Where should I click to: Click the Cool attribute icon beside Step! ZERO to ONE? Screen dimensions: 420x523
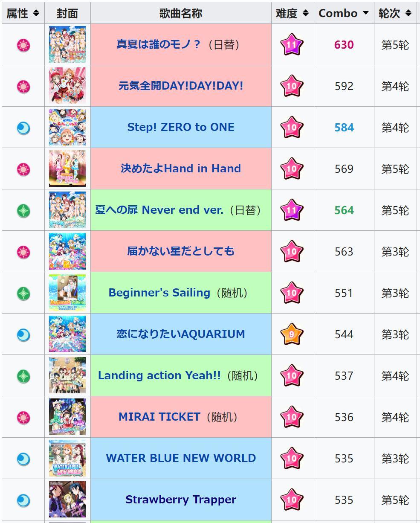point(23,128)
